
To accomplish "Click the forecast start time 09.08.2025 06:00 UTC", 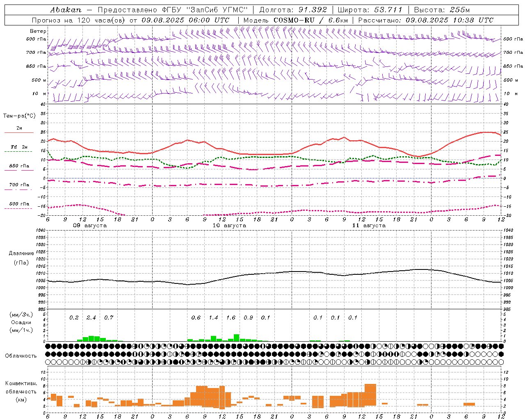I will (x=185, y=20).
